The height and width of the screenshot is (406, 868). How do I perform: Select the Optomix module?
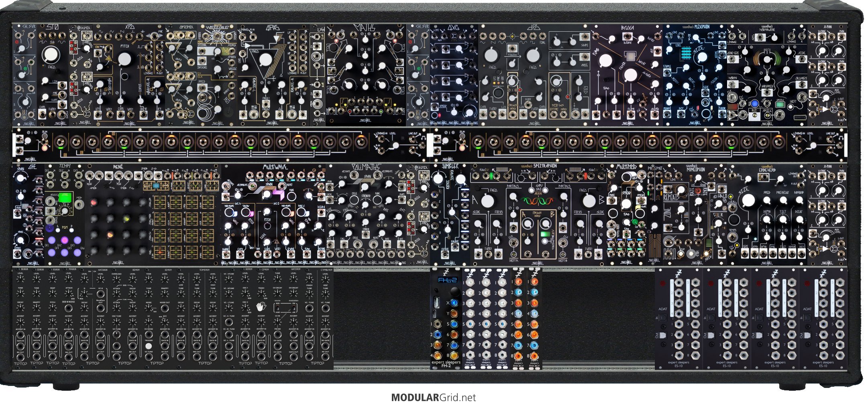[x=181, y=75]
